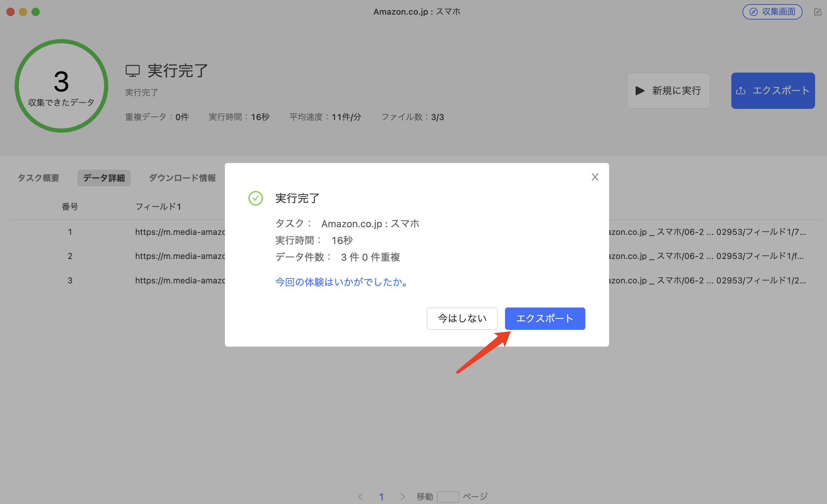Click the row 2 URL cell

pyautogui.click(x=180, y=256)
